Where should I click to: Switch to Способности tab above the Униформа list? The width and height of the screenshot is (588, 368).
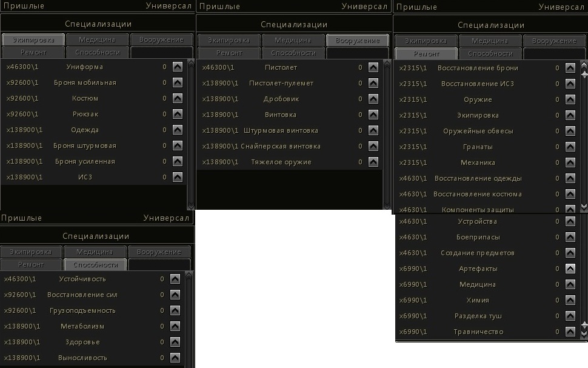(x=97, y=53)
